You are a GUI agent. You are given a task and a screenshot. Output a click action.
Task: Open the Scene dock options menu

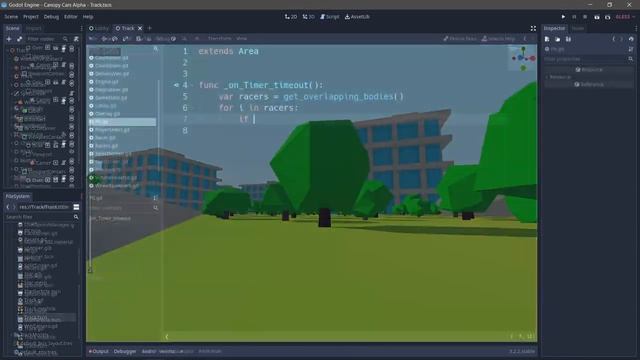point(81,28)
